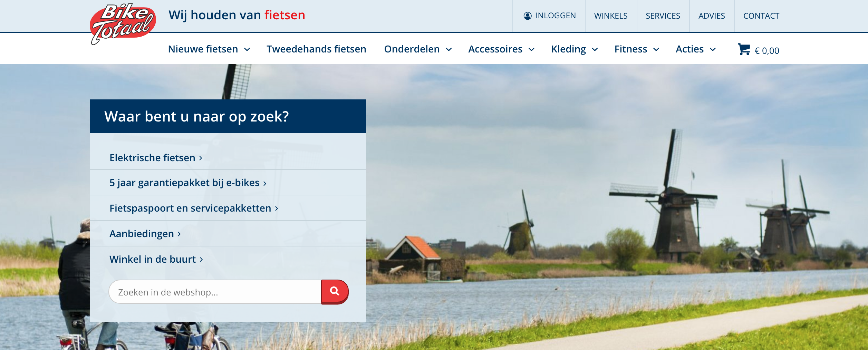Image resolution: width=868 pixels, height=350 pixels.
Task: Click arrow next to Elektrische fietsen
Action: 201,158
